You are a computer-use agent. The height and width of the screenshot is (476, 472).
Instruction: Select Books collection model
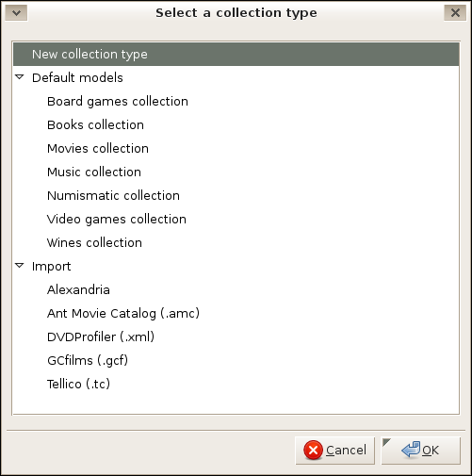[95, 125]
